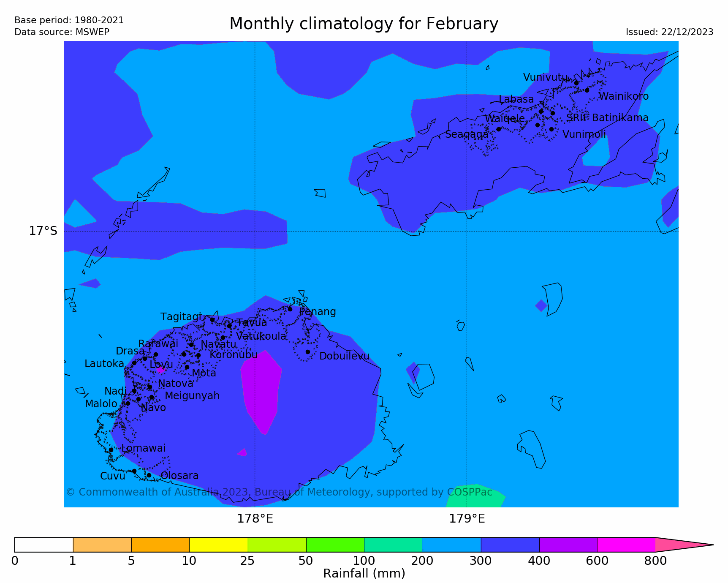Viewport: 728px width, 583px height.
Task: Pick the Lomawai station dot
Action: (x=111, y=450)
